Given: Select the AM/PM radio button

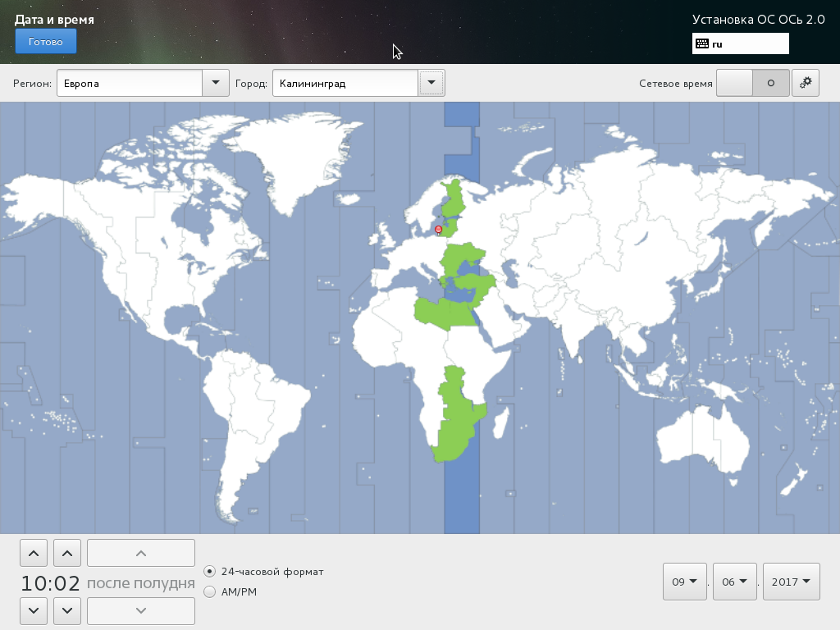Looking at the screenshot, I should coord(209,592).
